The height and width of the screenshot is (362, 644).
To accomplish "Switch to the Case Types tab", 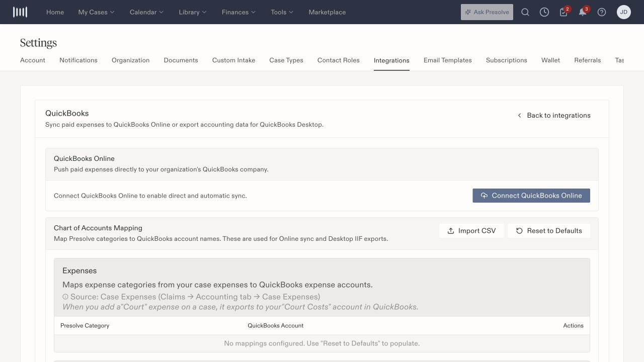I will (x=286, y=60).
